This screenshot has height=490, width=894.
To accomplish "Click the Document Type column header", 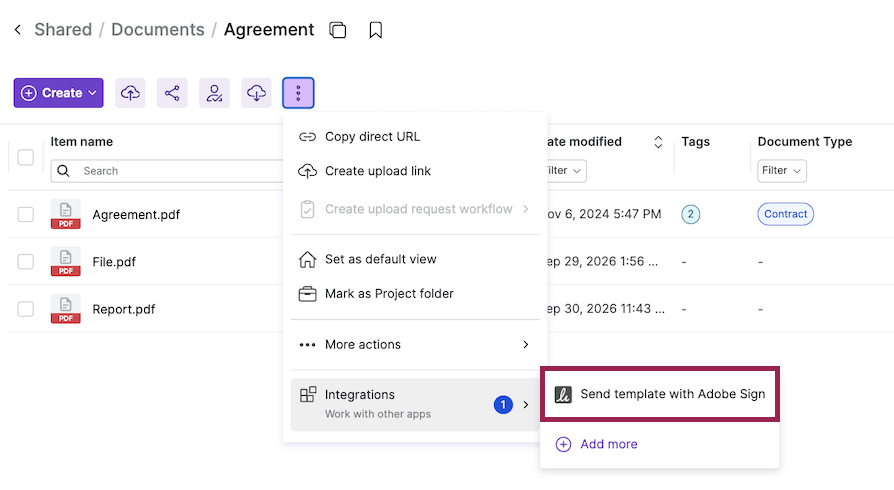I will coord(804,141).
